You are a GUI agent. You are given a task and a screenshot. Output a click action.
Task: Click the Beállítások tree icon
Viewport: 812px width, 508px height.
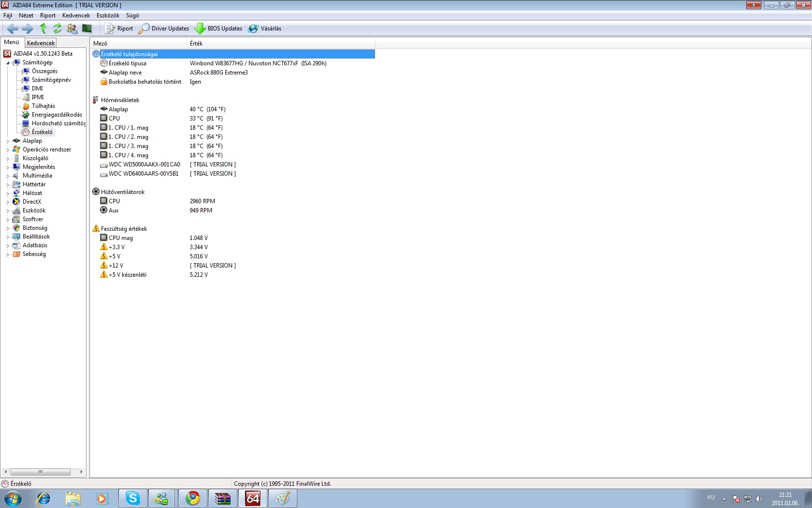coord(16,237)
